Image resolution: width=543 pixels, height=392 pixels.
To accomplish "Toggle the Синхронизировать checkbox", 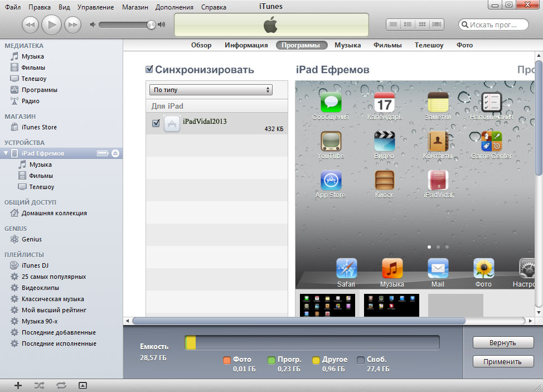I will (149, 69).
